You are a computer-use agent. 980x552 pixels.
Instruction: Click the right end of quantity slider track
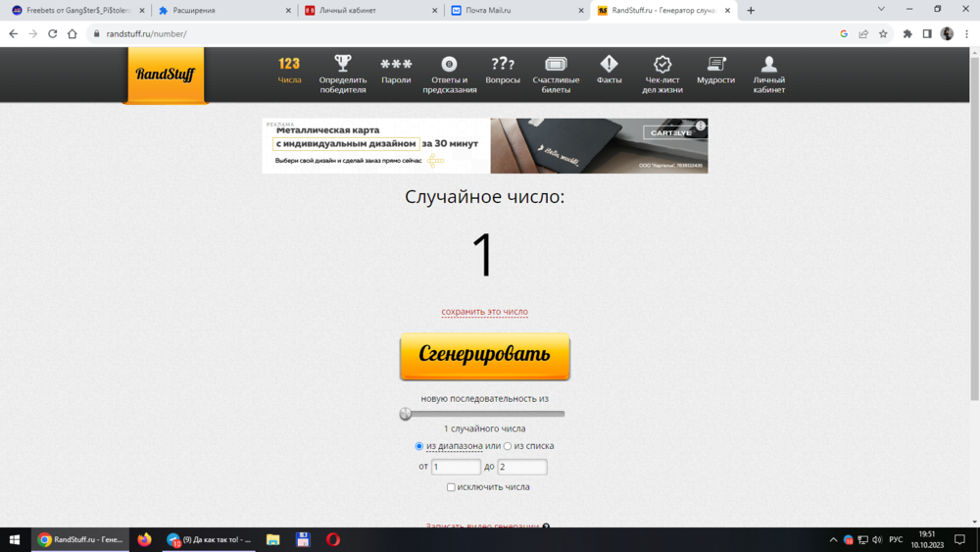tap(562, 414)
